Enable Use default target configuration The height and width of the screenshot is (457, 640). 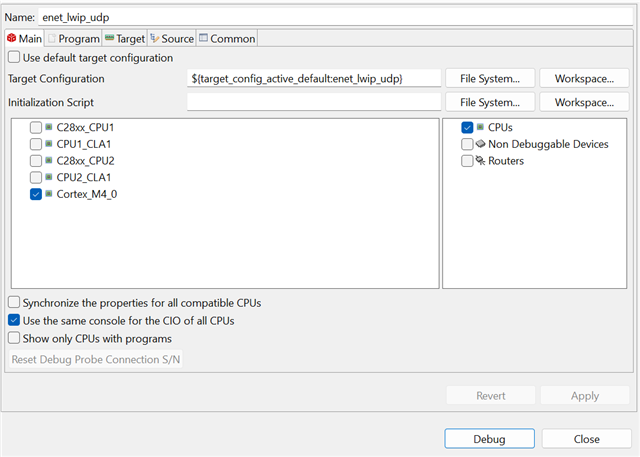coord(14,58)
